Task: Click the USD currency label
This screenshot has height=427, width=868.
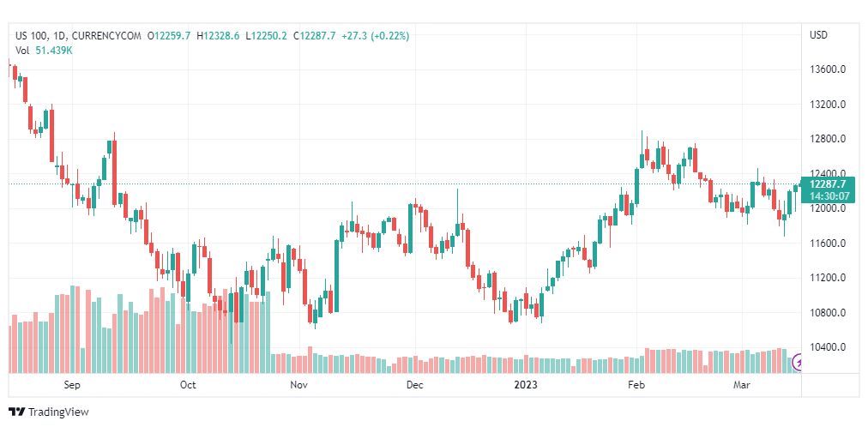Action: coord(818,35)
